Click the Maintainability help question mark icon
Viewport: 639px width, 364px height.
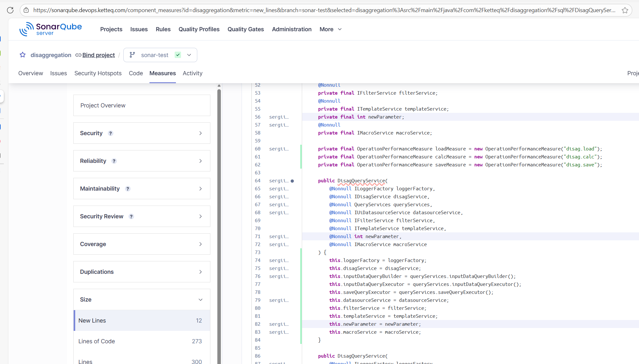pos(128,189)
